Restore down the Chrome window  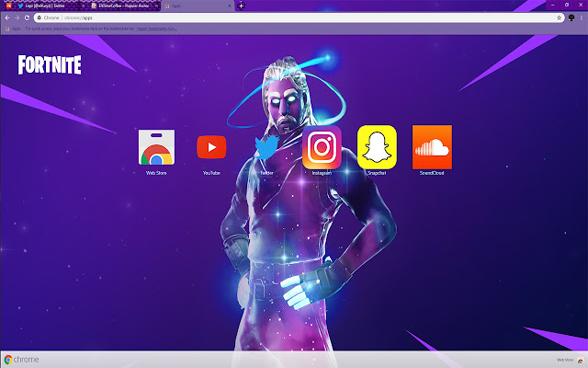567,5
